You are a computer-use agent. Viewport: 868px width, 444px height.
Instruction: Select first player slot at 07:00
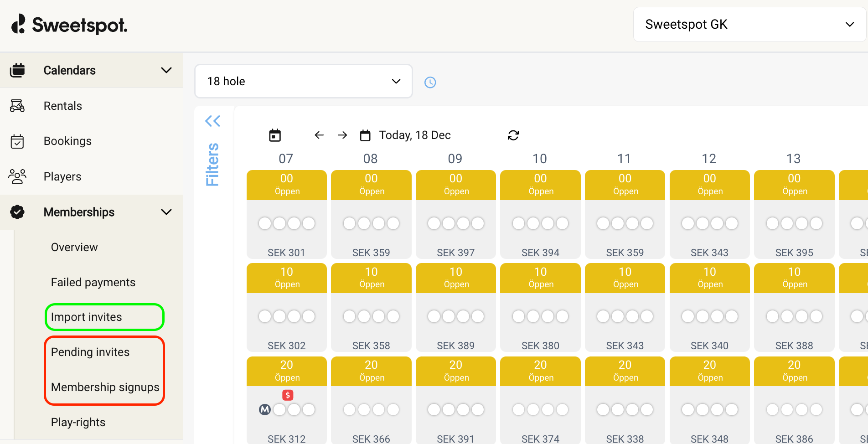[265, 223]
